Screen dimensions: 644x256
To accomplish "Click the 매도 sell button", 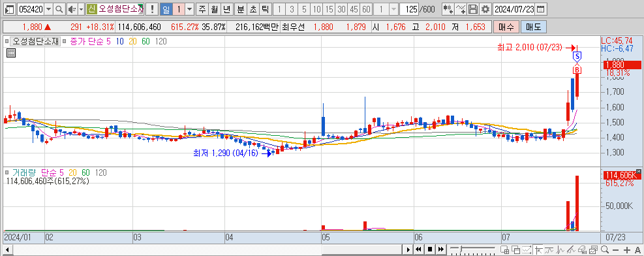I will tap(534, 27).
